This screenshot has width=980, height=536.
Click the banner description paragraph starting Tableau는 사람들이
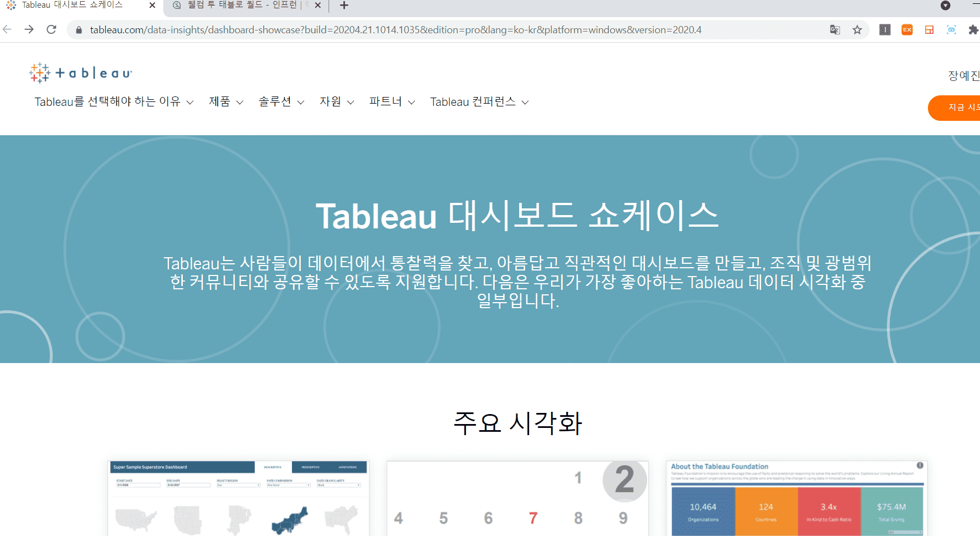517,282
